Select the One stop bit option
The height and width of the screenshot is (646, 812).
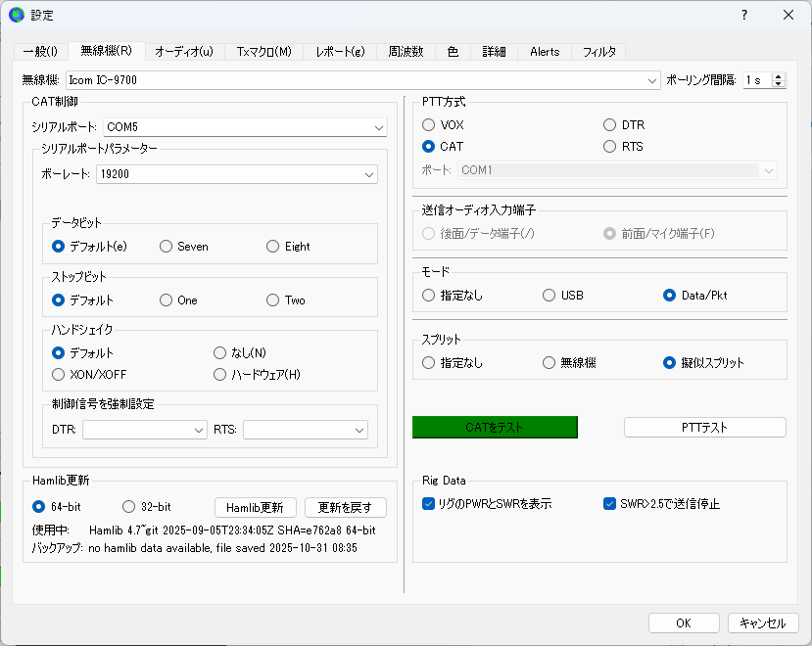click(178, 300)
